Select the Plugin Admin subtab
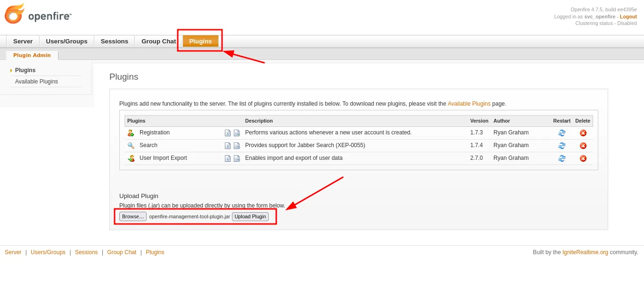The width and height of the screenshot is (644, 290). click(32, 55)
